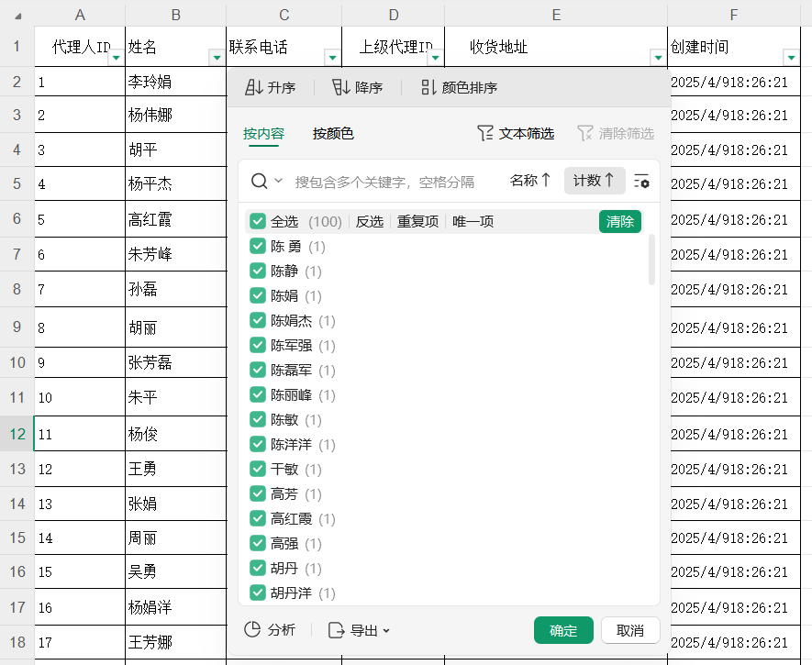Screen dimensions: 812x665
Task: Click the export (导出) icon
Action: click(x=337, y=630)
